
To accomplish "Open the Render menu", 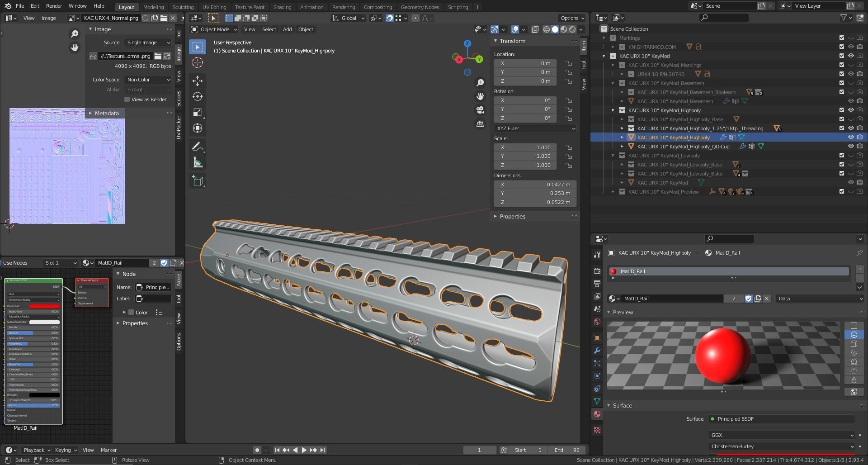I will coord(54,6).
